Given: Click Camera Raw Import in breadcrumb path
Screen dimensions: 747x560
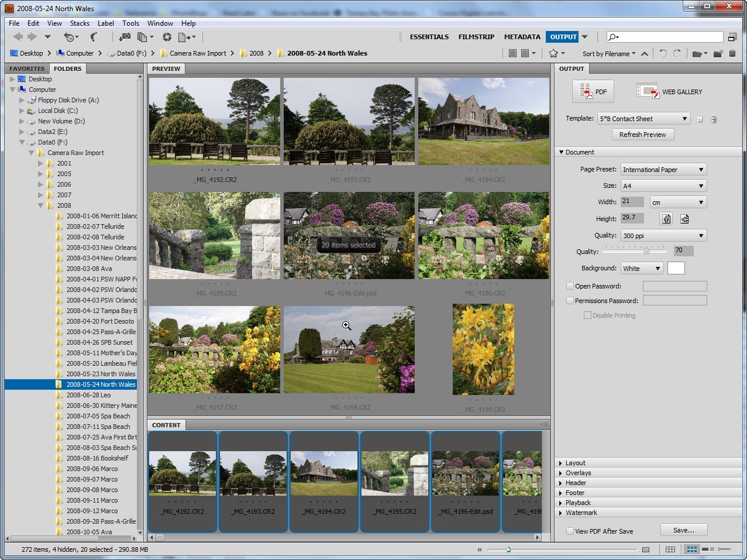Looking at the screenshot, I should 198,53.
